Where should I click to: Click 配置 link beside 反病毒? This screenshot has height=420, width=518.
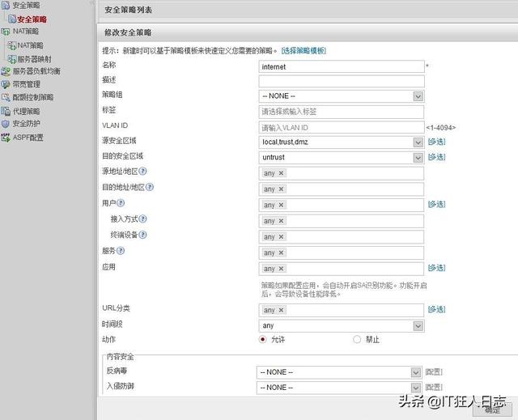pyautogui.click(x=434, y=372)
